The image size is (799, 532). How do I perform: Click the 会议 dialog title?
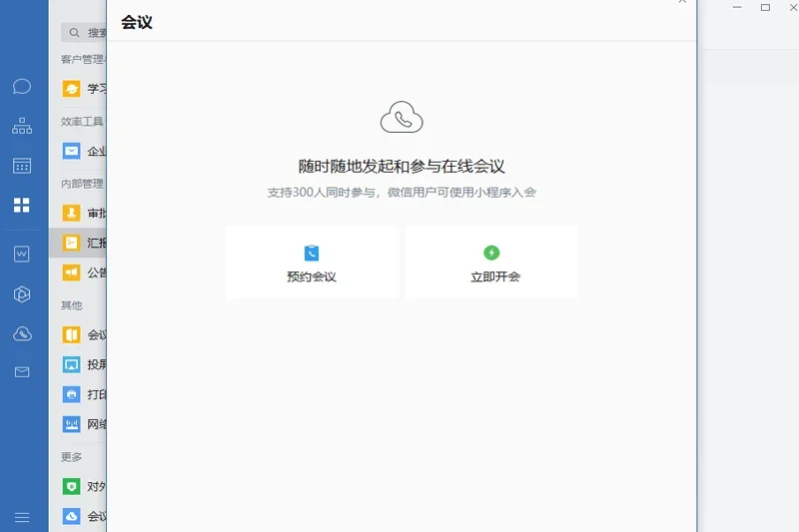coord(137,22)
